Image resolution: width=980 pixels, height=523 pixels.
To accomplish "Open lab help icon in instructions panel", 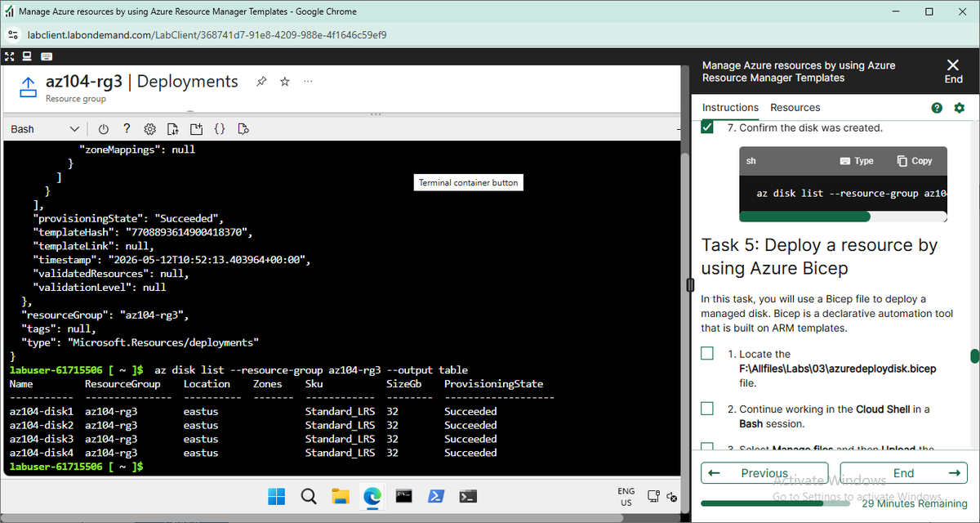I will pyautogui.click(x=937, y=108).
